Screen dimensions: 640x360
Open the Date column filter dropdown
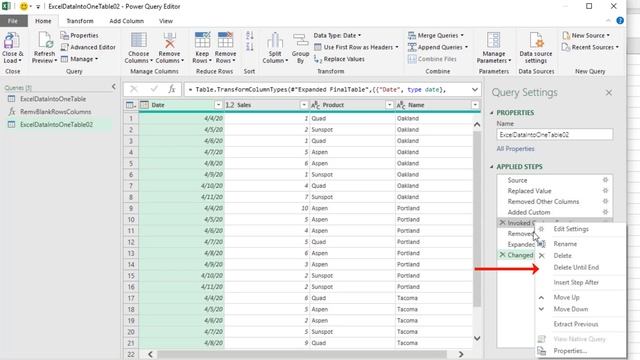pyautogui.click(x=218, y=105)
